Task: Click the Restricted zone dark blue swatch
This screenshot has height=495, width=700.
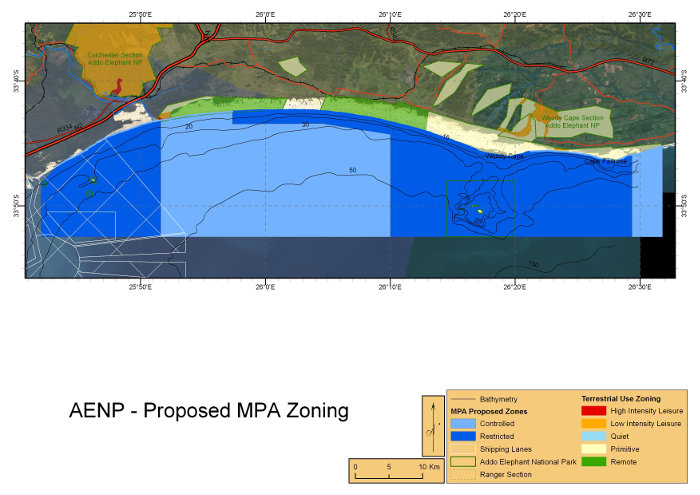Action: pyautogui.click(x=463, y=437)
